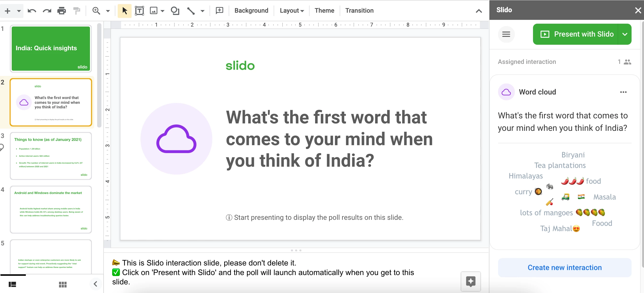The width and height of the screenshot is (644, 293).
Task: Activate the Select cursor tool
Action: coord(124,11)
